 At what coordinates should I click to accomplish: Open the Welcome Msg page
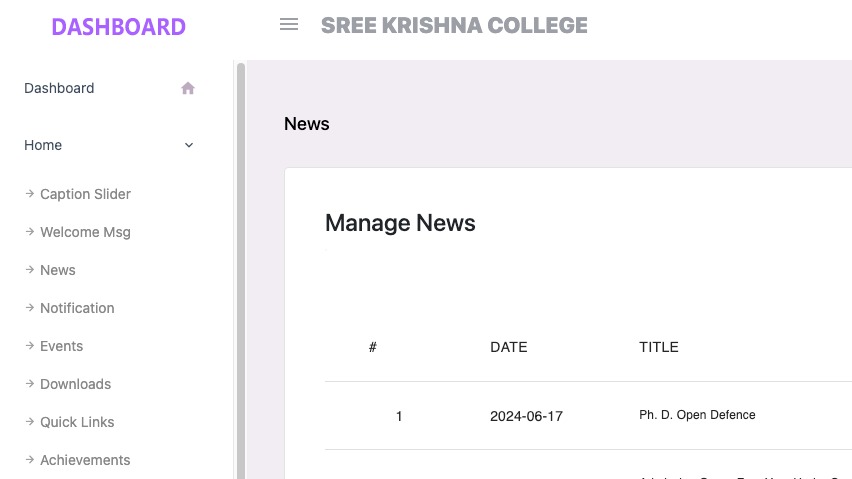pos(85,232)
